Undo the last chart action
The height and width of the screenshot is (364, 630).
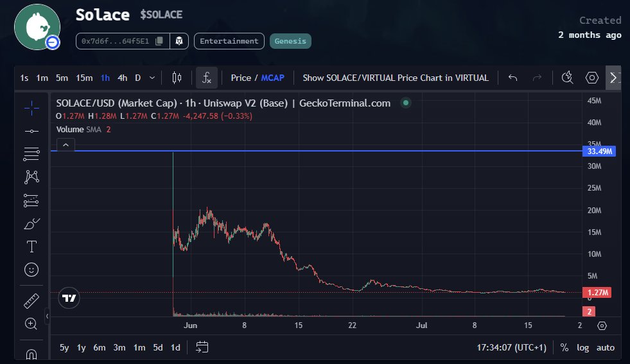[x=512, y=78]
